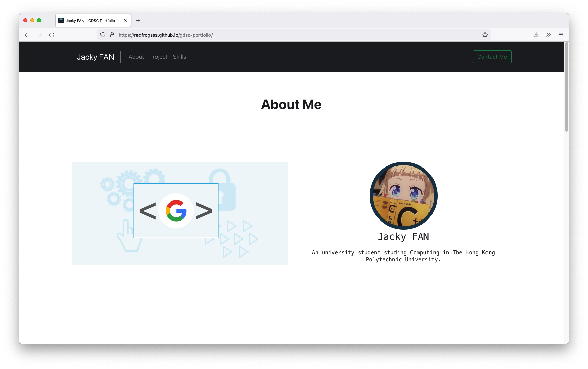Open the browser hamburger menu
588x369 pixels.
pos(561,35)
